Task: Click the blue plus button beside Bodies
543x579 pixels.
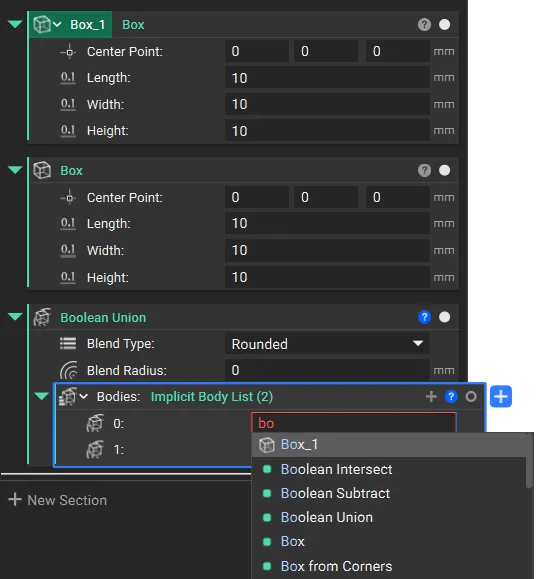Action: click(x=501, y=397)
